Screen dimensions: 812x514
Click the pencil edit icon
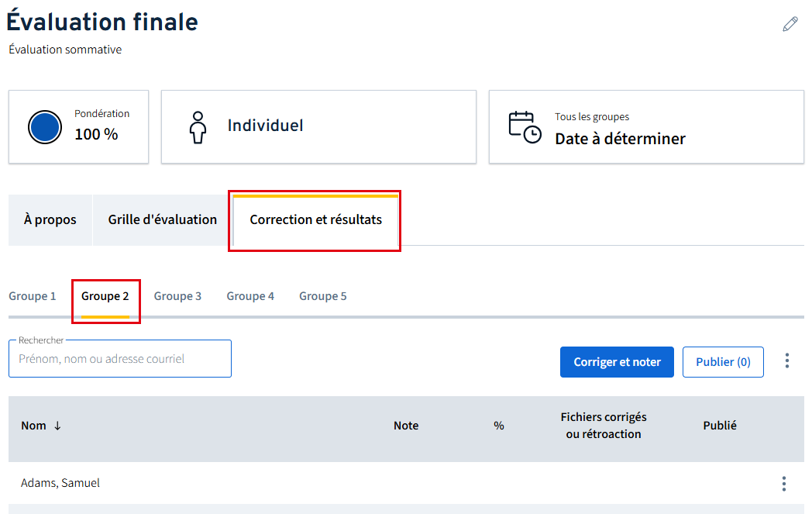[x=790, y=24]
